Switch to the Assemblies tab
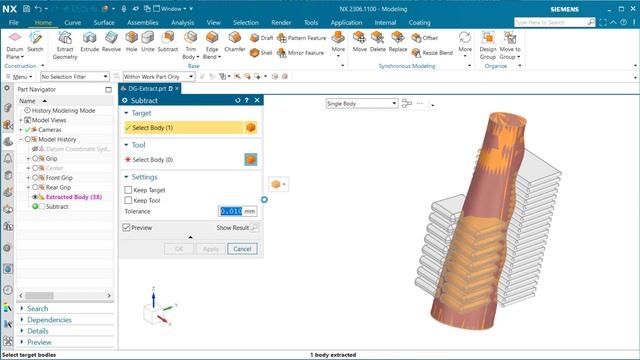 pyautogui.click(x=142, y=22)
